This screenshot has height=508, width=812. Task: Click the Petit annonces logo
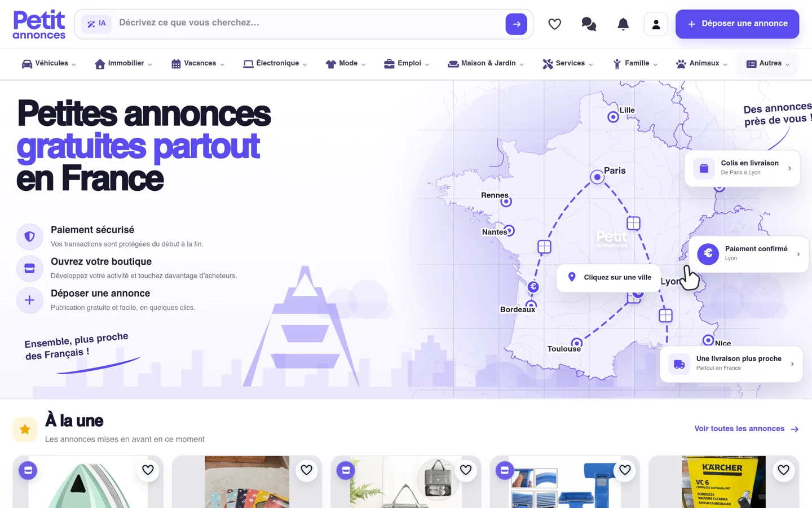39,24
